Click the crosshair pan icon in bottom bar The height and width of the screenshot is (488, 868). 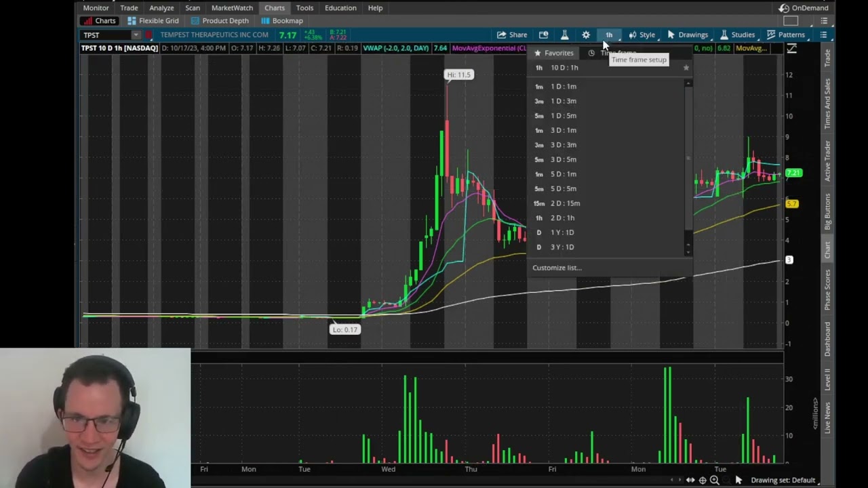pos(703,480)
